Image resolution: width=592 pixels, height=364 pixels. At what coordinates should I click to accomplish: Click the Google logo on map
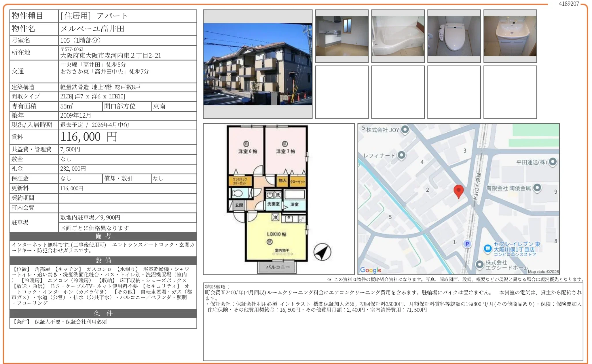pyautogui.click(x=370, y=270)
